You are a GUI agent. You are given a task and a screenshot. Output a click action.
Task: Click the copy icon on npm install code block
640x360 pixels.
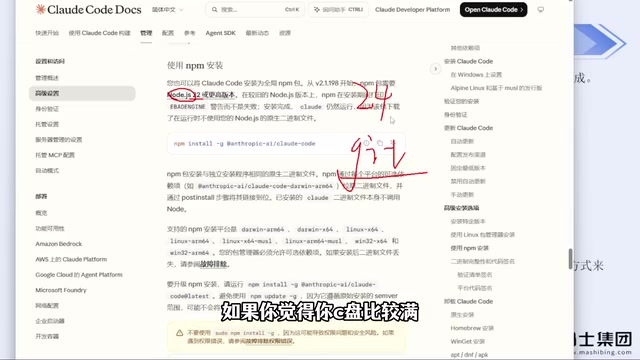380,143
